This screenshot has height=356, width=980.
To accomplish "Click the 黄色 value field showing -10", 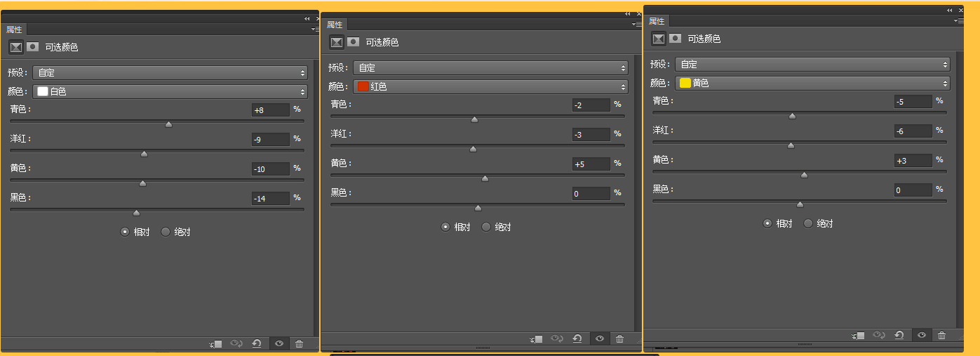I will pyautogui.click(x=271, y=169).
